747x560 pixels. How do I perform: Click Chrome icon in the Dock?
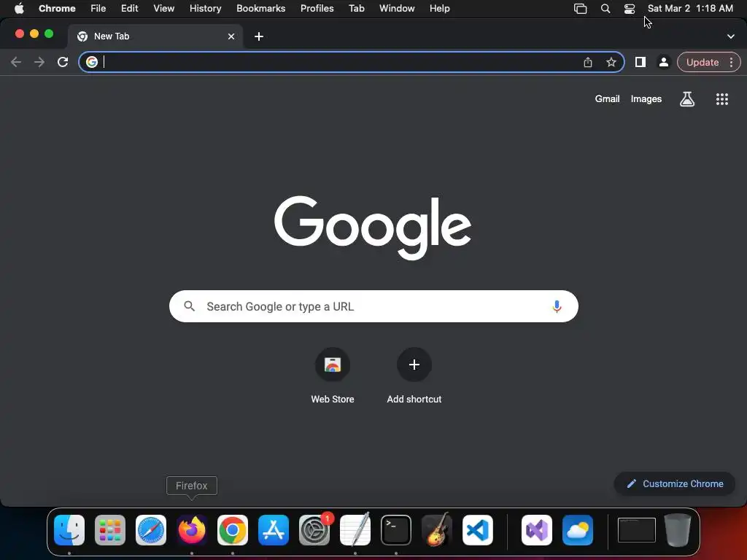click(x=233, y=530)
